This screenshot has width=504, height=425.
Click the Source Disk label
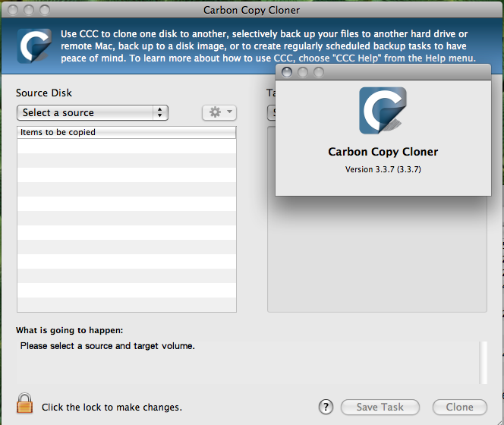(44, 93)
